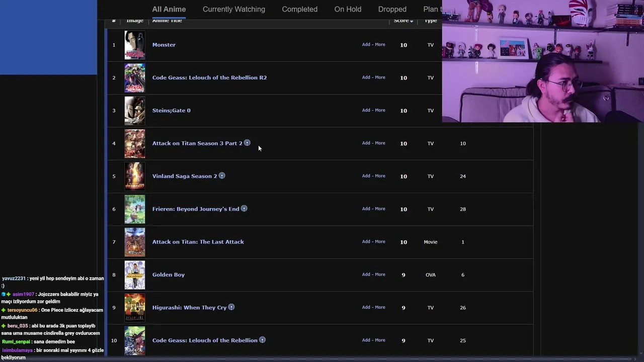Click Add in row 10 Code Geass
Screen dimensions: 644x362
coord(366,340)
